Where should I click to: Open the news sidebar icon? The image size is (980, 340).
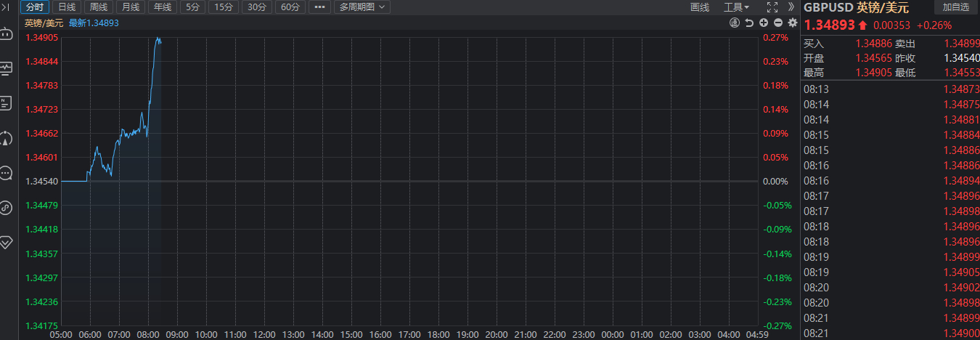point(6,103)
